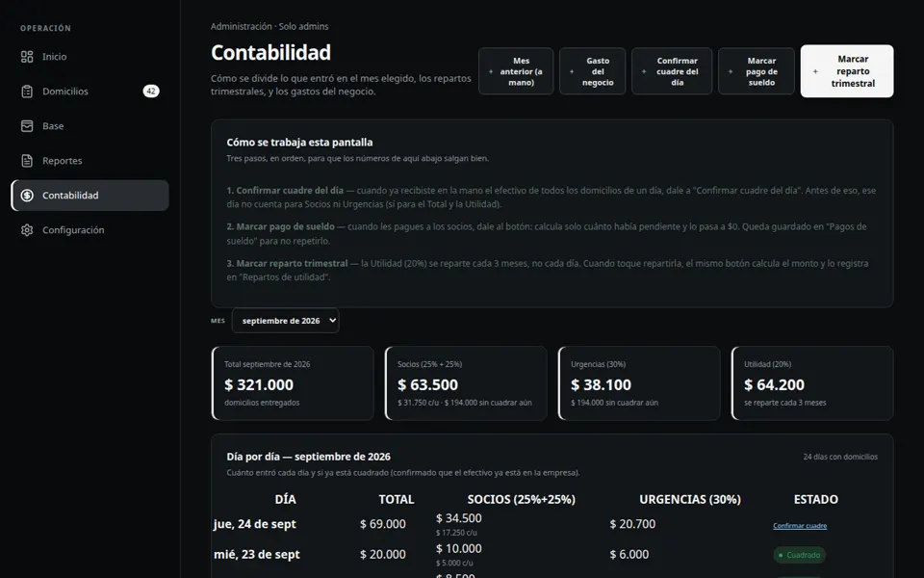Image resolution: width=924 pixels, height=578 pixels.
Task: Click the Domicilios clipboard icon
Action: click(x=27, y=92)
